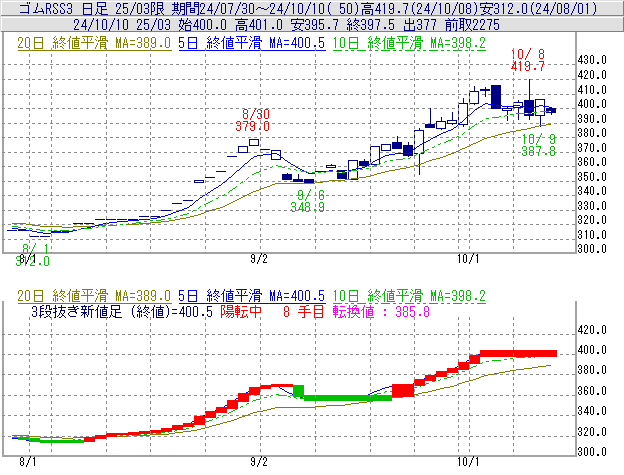Viewport: 624px width, 475px height.
Task: Click the 9/2 date label on bottom chart
Action: pos(259,462)
